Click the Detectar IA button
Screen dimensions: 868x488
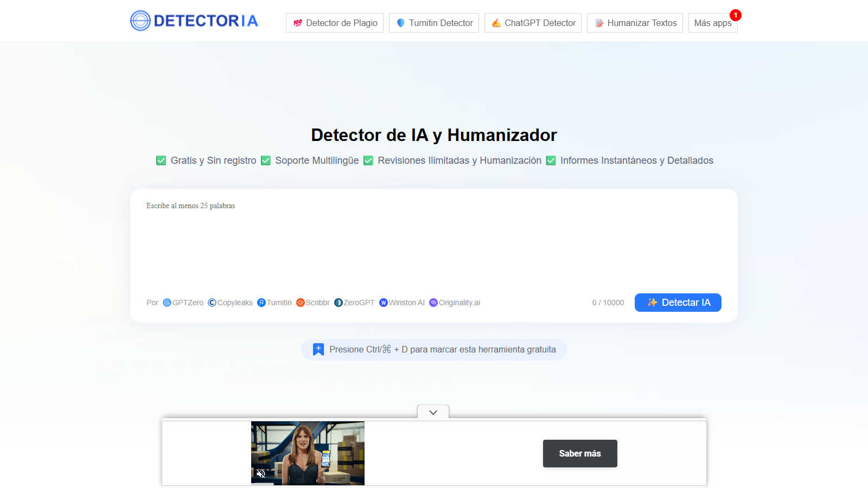678,303
